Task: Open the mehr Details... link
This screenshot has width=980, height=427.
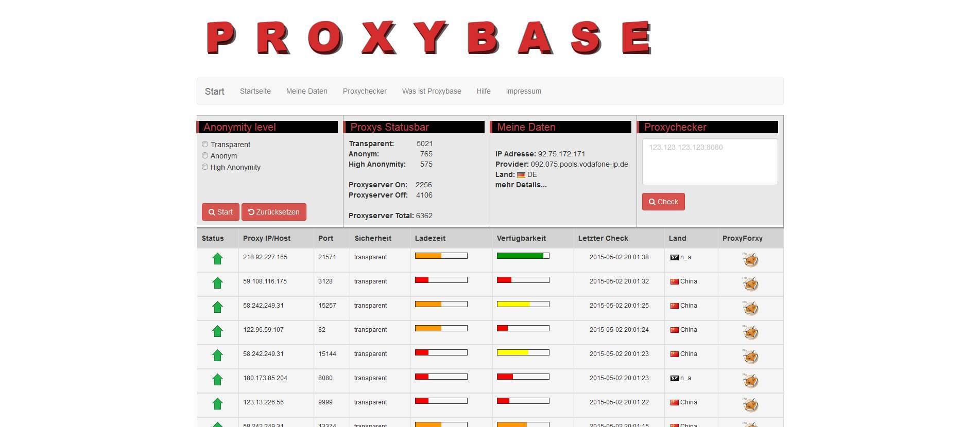Action: (521, 185)
